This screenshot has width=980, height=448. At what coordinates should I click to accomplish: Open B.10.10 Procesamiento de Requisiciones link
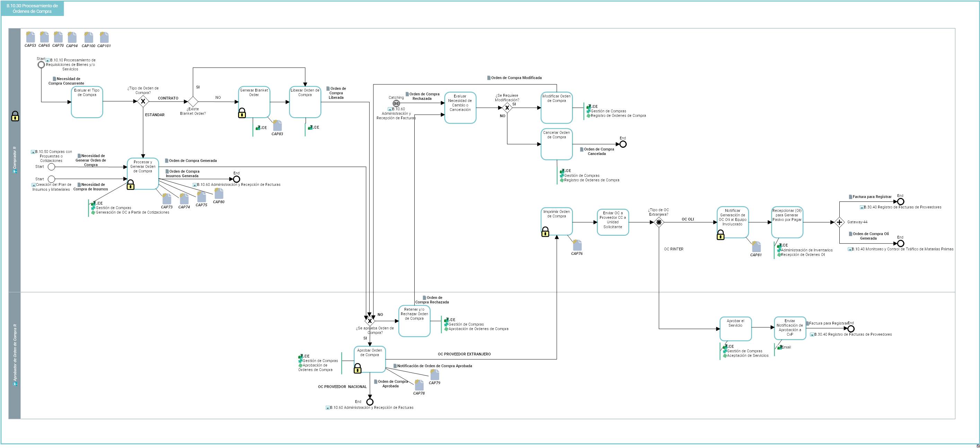pyautogui.click(x=70, y=64)
